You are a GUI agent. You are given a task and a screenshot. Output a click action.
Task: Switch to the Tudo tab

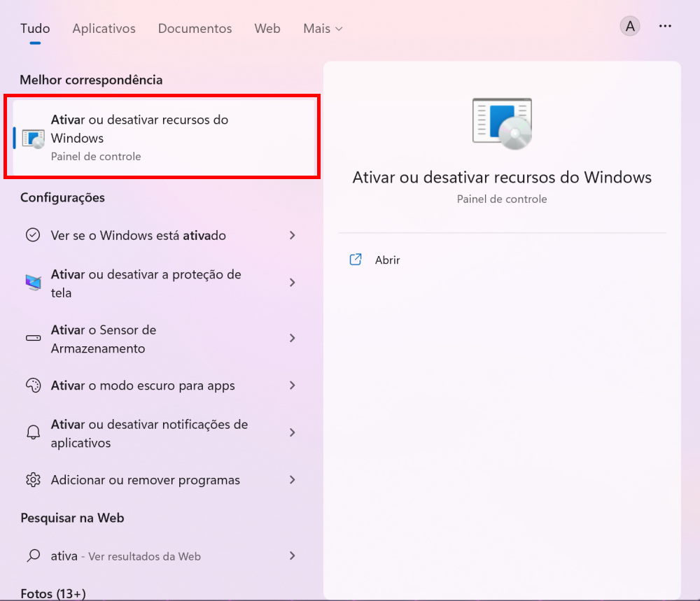click(35, 29)
